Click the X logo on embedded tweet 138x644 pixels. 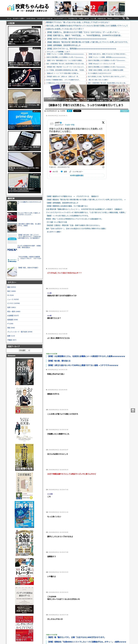point(103,122)
